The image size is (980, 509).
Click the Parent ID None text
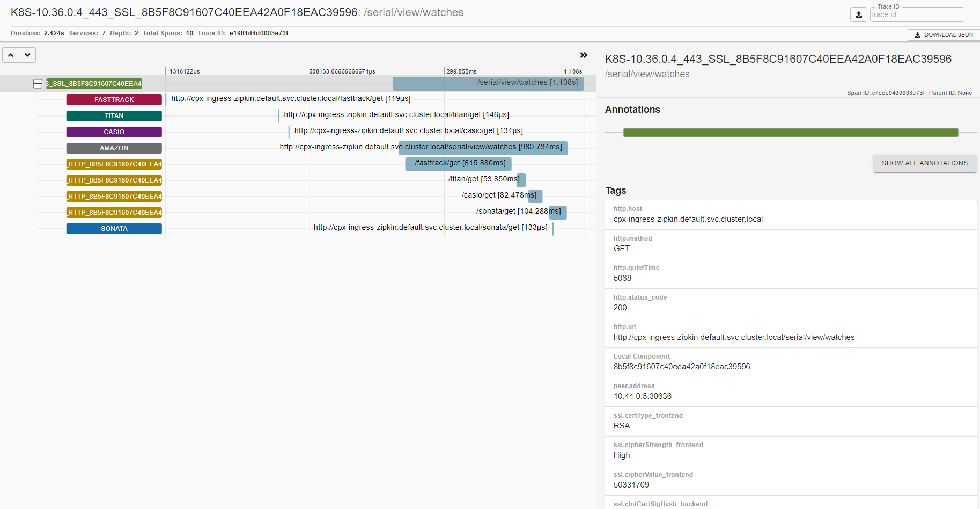950,93
